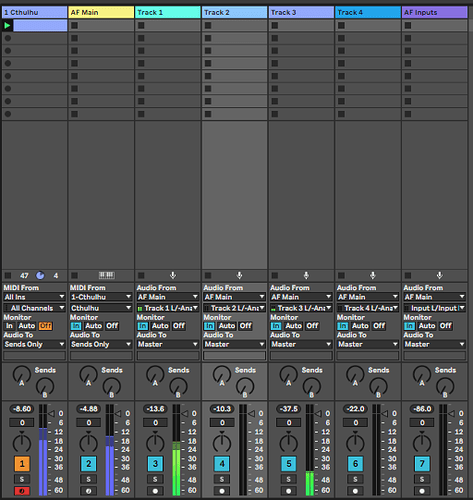Select the AF Inputs track header
Image resolution: width=473 pixels, height=500 pixels.
[435, 12]
